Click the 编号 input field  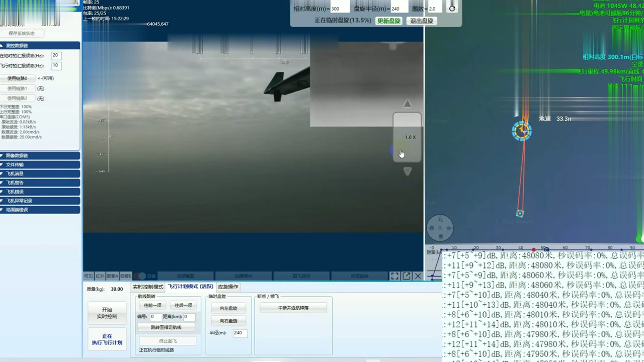[x=155, y=317]
